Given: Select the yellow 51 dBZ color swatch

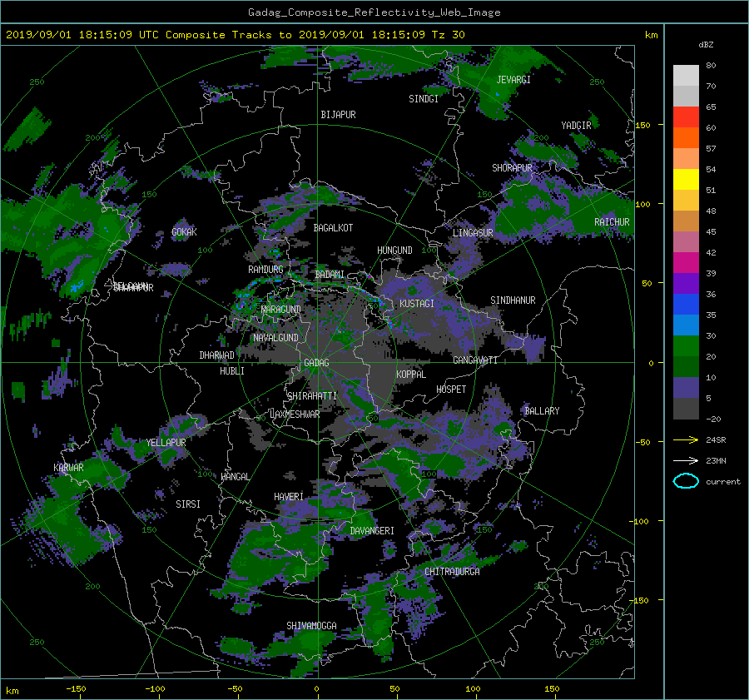Looking at the screenshot, I should pyautogui.click(x=686, y=179).
